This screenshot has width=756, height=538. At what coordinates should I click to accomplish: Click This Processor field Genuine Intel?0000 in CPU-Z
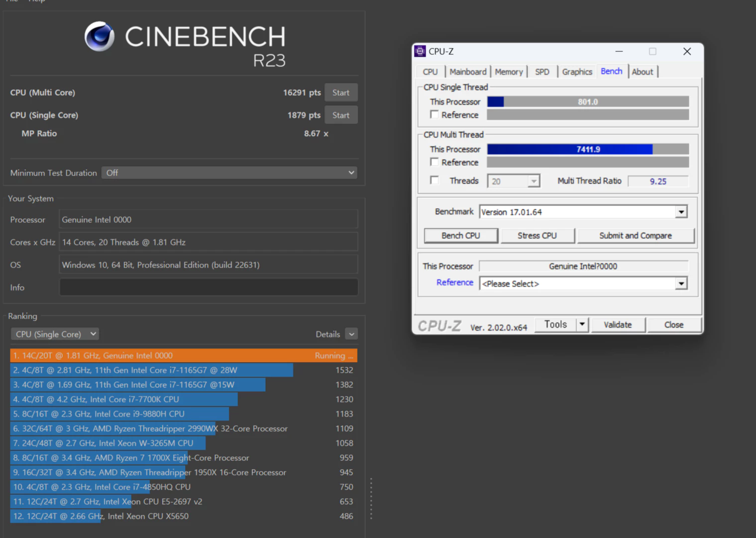tap(583, 267)
